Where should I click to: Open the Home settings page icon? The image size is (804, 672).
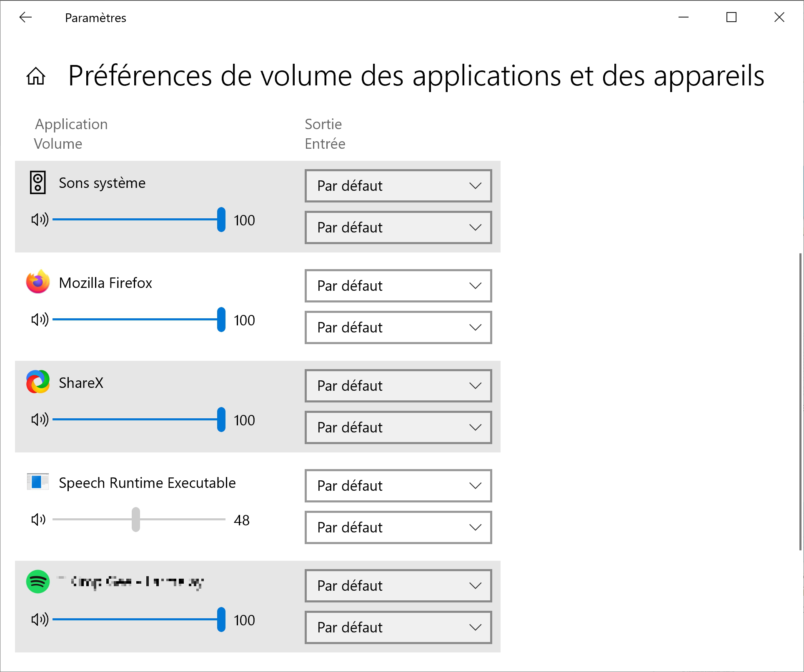[36, 76]
